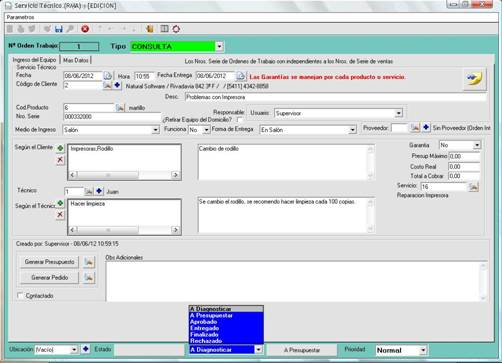Viewport: 502px width, 363px height.
Task: Click the key icon in toolbar
Action: click(x=70, y=29)
